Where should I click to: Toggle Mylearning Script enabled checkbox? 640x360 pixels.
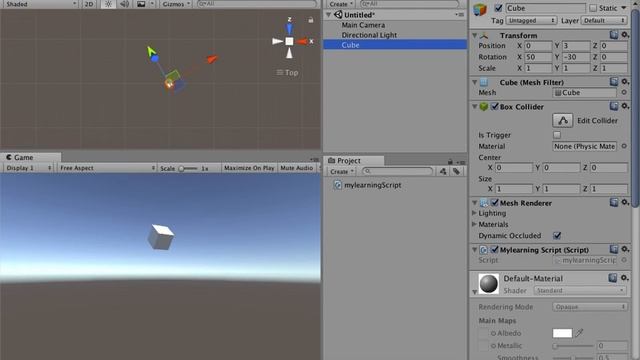[494, 249]
